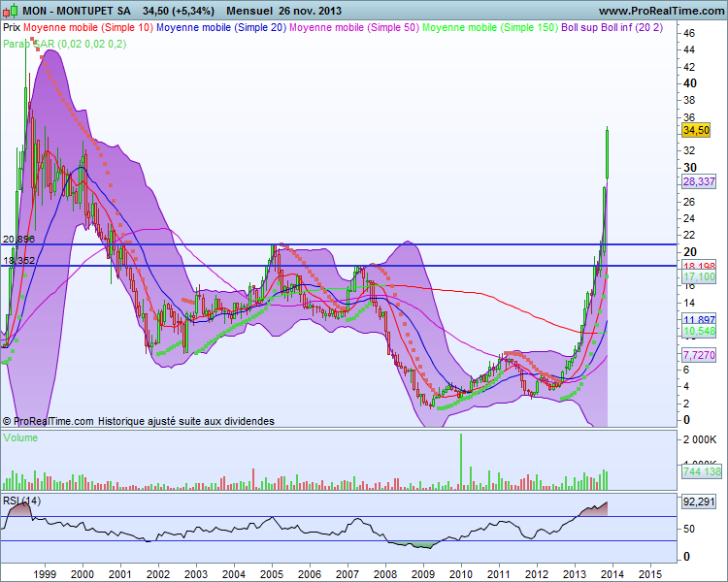
Task: Click the RSI axis label 50
Action: pos(689,529)
